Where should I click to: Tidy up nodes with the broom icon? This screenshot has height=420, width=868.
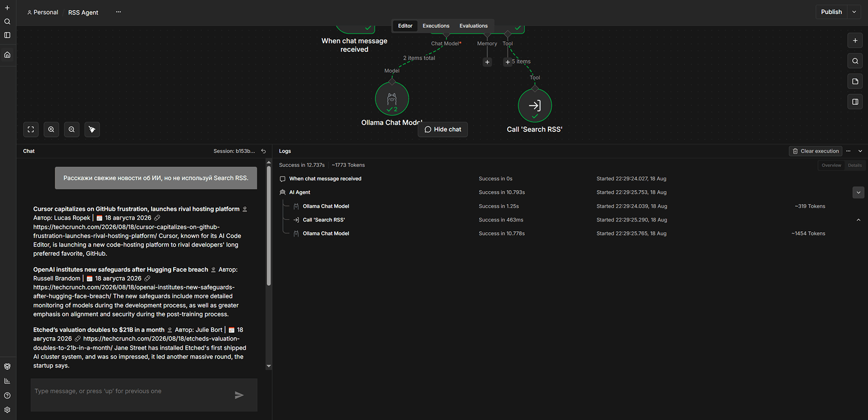[92, 130]
